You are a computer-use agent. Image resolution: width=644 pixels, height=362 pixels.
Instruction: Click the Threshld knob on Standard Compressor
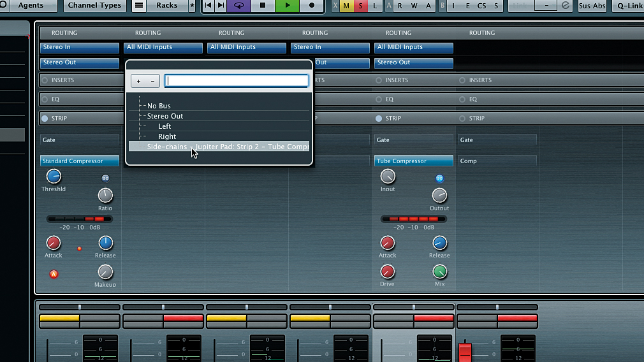pos(54,177)
